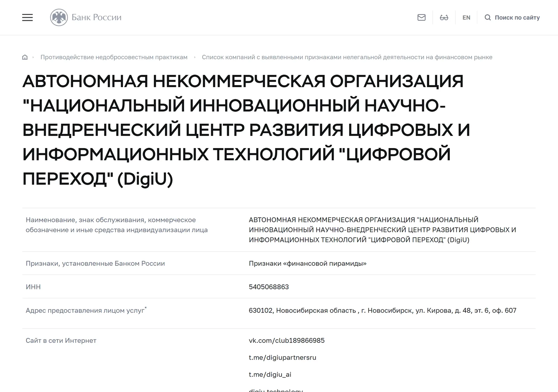Open the envelope contact icon

421,17
